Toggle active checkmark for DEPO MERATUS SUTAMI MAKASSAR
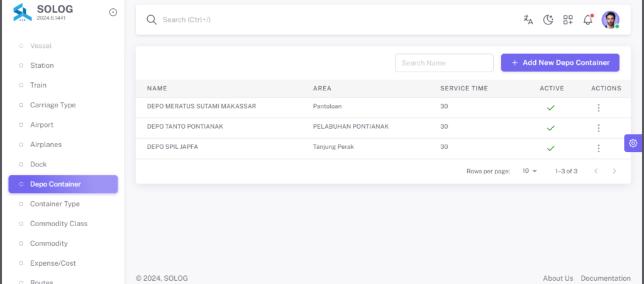Image resolution: width=644 pixels, height=284 pixels. pos(551,108)
